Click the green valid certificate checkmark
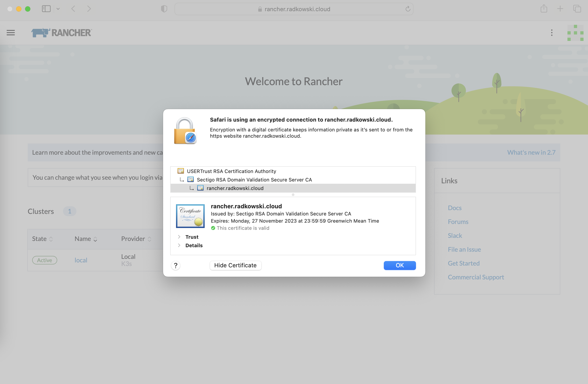588x384 pixels. [213, 228]
